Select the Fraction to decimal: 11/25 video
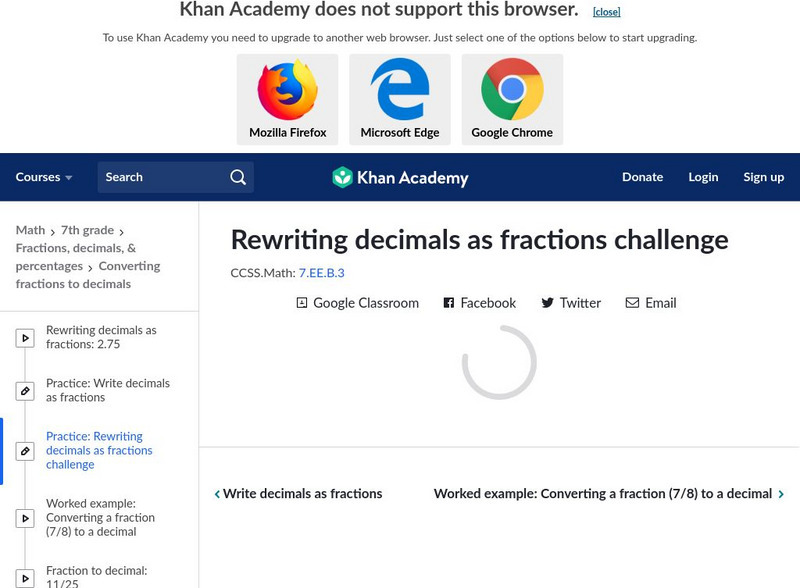800x588 pixels. [96, 577]
